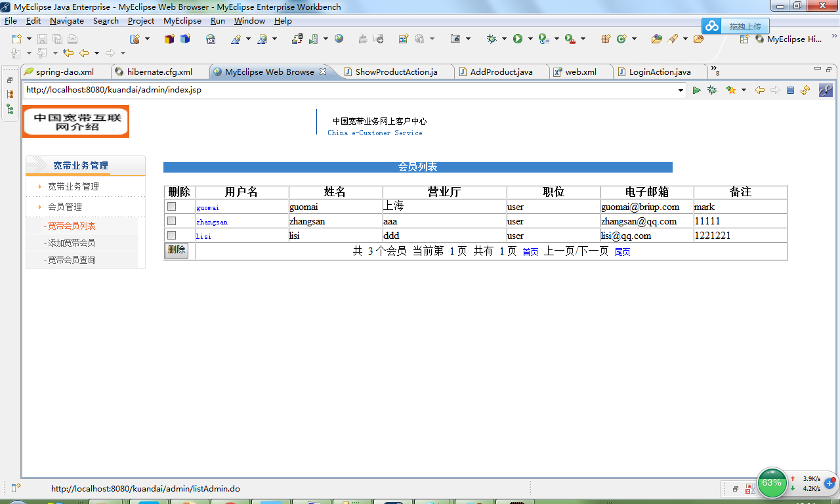The width and height of the screenshot is (840, 504).
Task: Select the checkbox for lisi
Action: 171,235
